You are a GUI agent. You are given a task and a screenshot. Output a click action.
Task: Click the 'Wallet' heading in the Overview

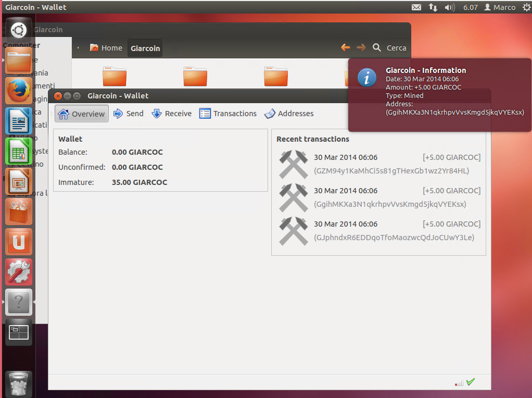(x=70, y=139)
